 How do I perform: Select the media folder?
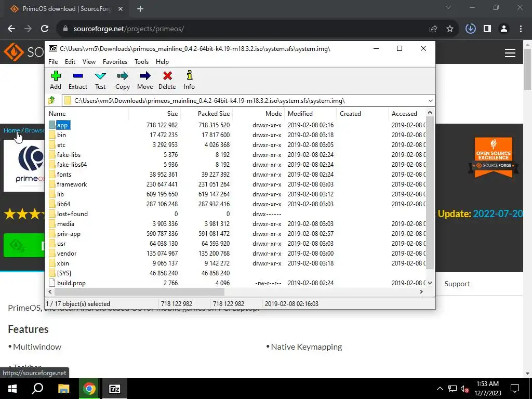tap(65, 224)
